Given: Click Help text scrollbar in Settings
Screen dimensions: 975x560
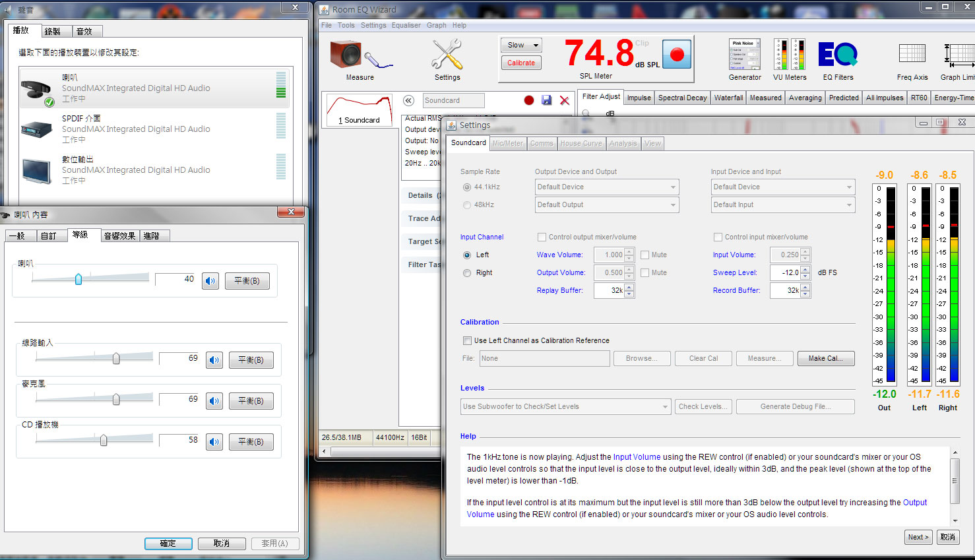Looking at the screenshot, I should coord(955,486).
